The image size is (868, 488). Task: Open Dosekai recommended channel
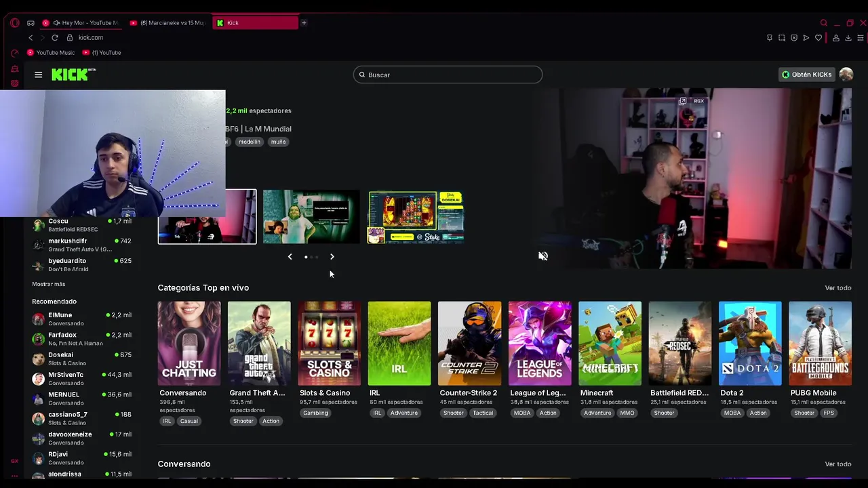(x=81, y=359)
